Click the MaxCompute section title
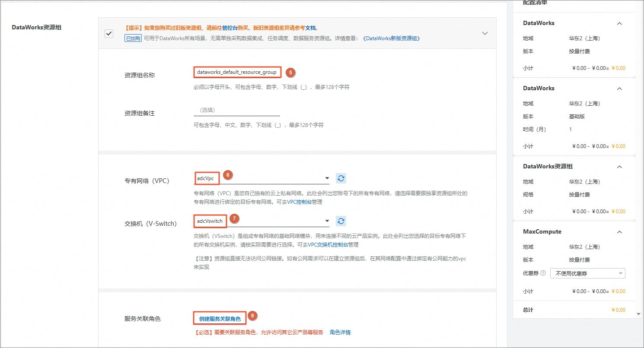The width and height of the screenshot is (644, 348). tap(542, 232)
